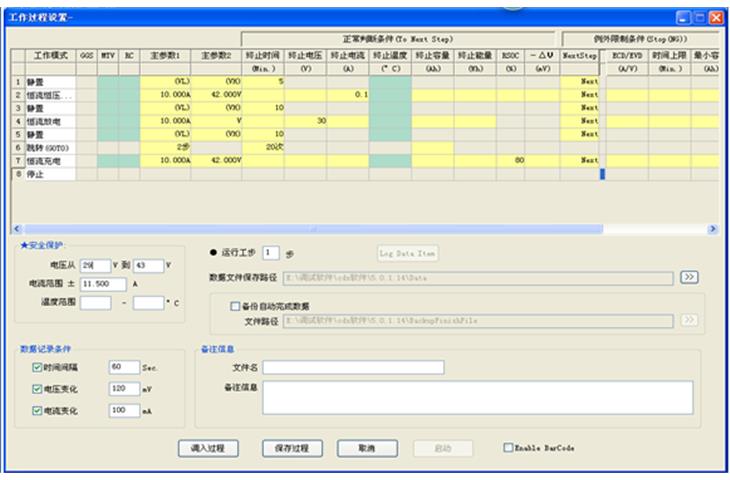Click the NextStep column header
This screenshot has width=730, height=480.
tap(579, 57)
